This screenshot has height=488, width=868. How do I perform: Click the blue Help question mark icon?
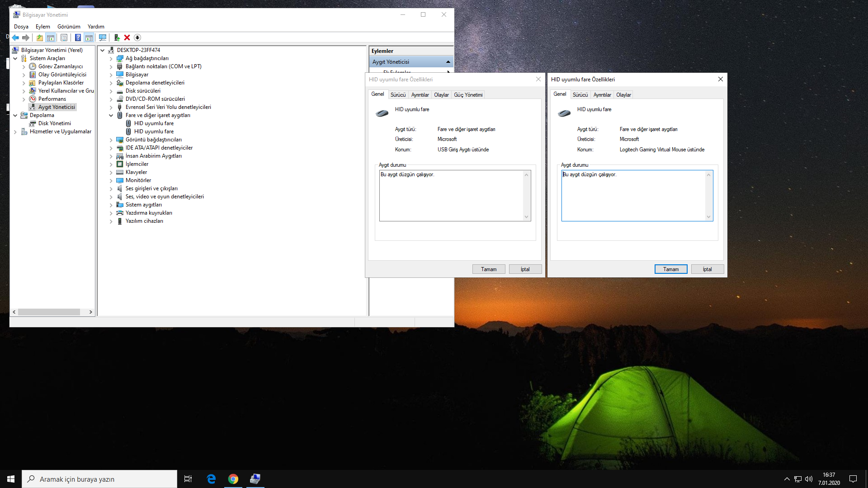78,38
